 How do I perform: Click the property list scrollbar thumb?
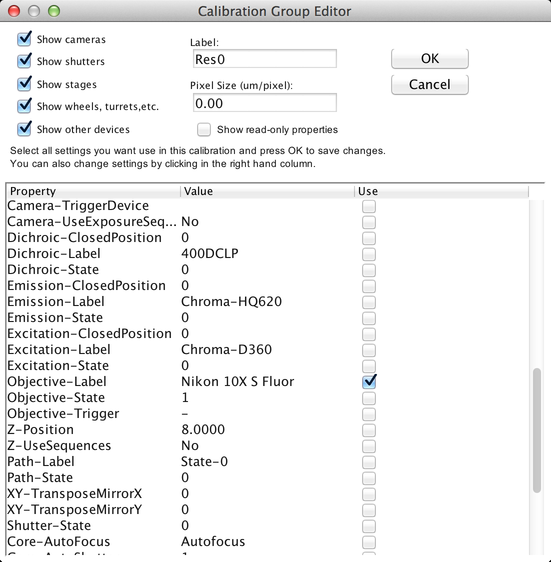tap(536, 430)
